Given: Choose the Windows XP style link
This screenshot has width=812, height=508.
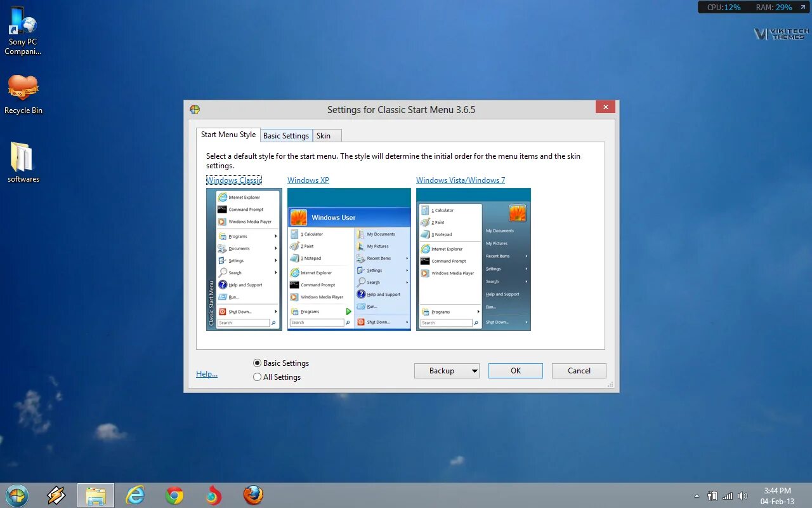Looking at the screenshot, I should pos(308,180).
